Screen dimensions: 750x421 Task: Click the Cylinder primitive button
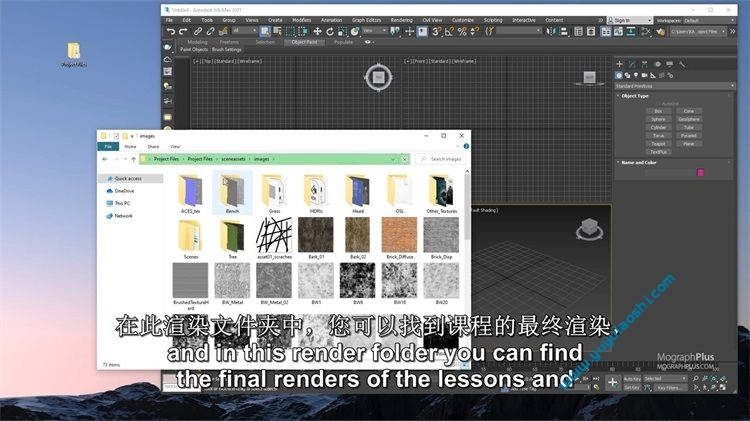pyautogui.click(x=659, y=127)
